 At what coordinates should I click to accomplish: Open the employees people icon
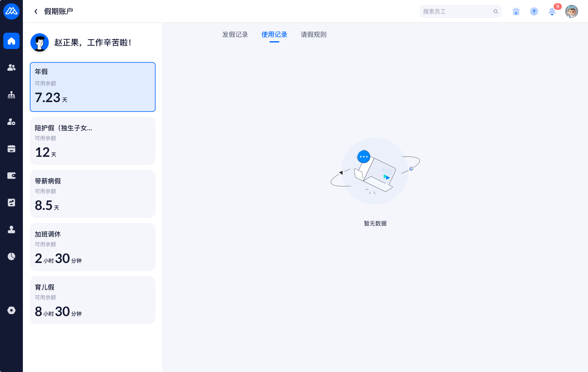pyautogui.click(x=11, y=68)
